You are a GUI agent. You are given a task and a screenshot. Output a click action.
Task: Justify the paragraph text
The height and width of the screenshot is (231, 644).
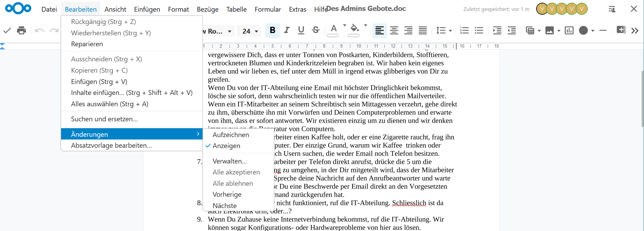point(423,31)
